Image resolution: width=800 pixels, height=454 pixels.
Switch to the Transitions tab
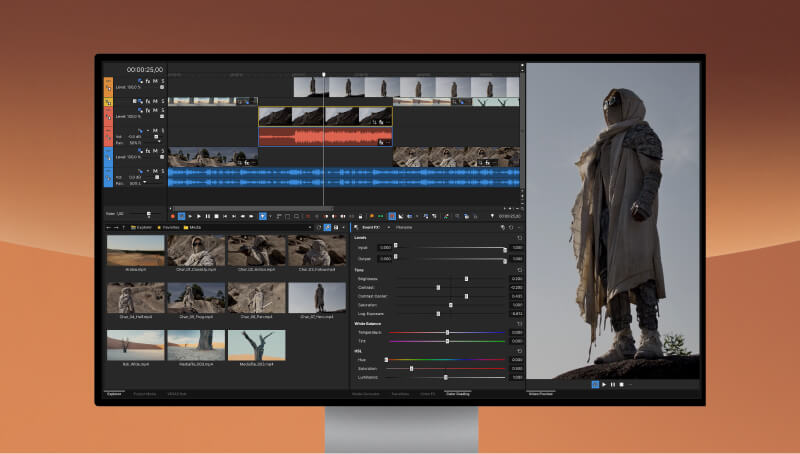[400, 394]
